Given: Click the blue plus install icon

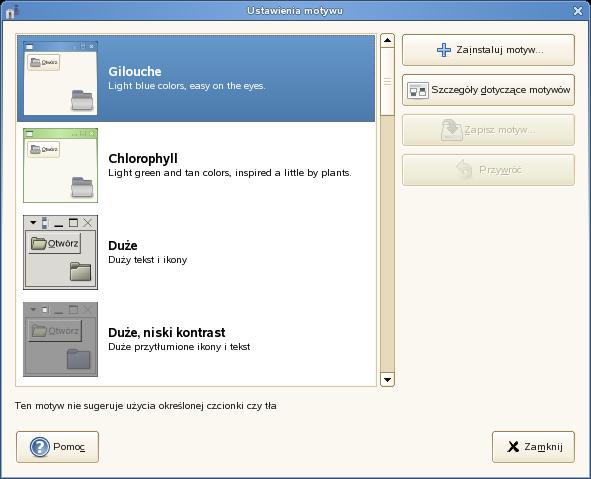Looking at the screenshot, I should click(x=444, y=50).
